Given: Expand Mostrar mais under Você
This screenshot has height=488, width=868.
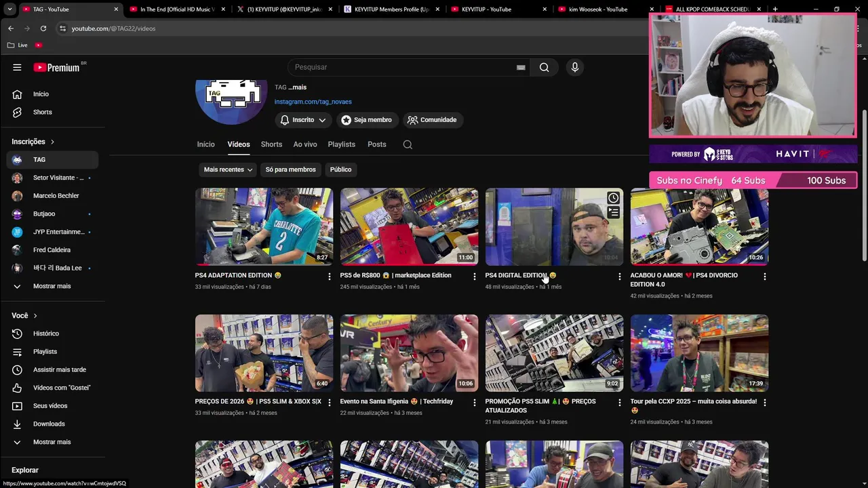Looking at the screenshot, I should [52, 442].
